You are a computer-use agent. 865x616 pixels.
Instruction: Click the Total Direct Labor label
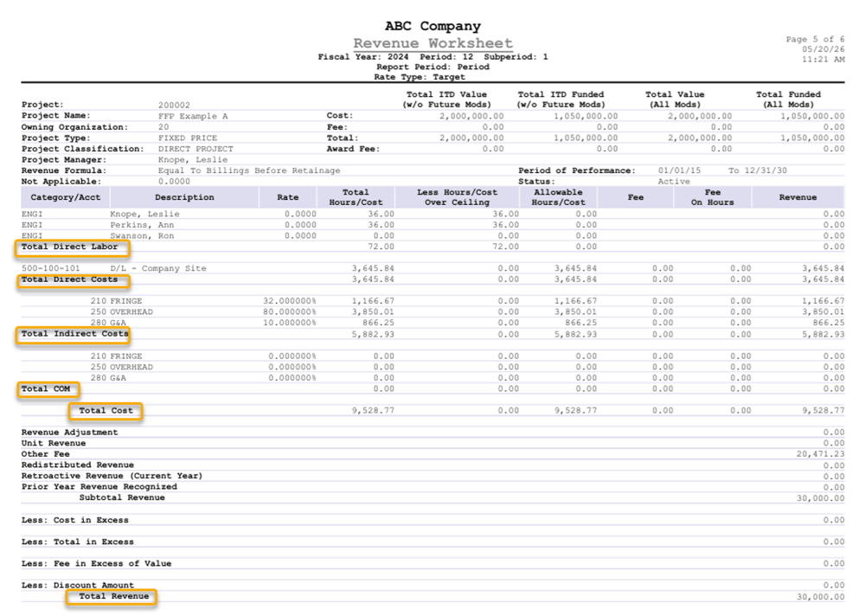69,247
